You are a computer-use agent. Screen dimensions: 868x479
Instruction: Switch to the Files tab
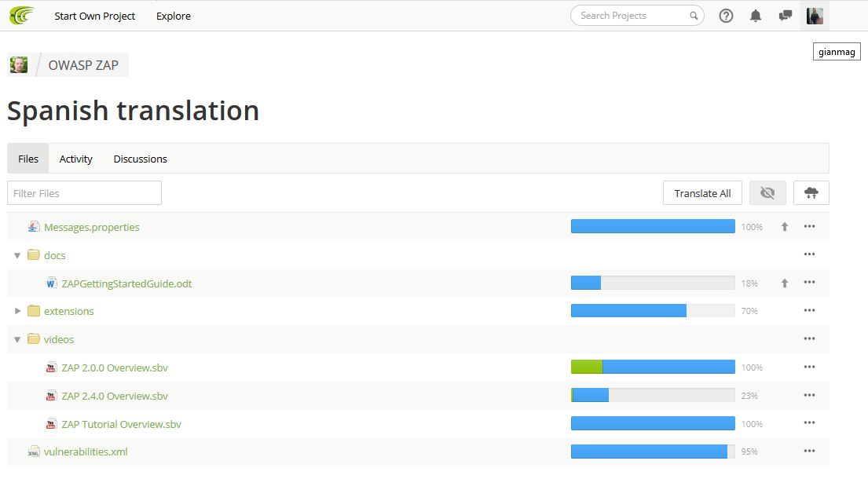28,159
